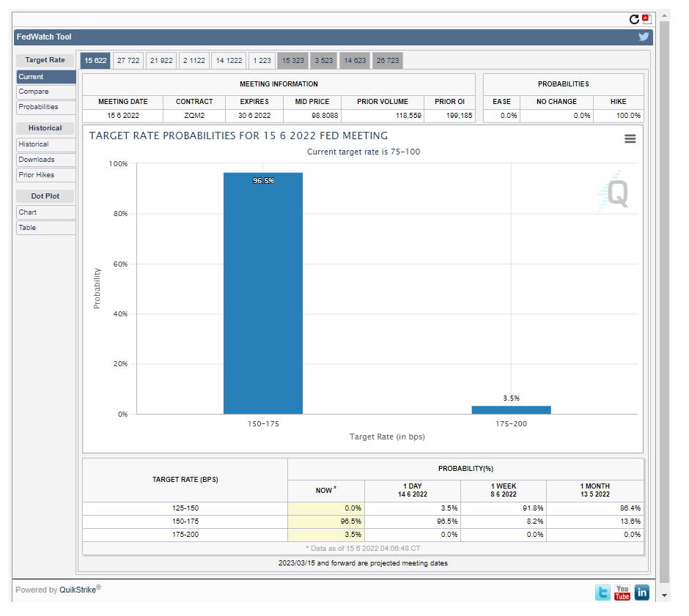Screen dimensions: 689x616
Task: Click the LinkedIn icon in footer
Action: click(641, 593)
